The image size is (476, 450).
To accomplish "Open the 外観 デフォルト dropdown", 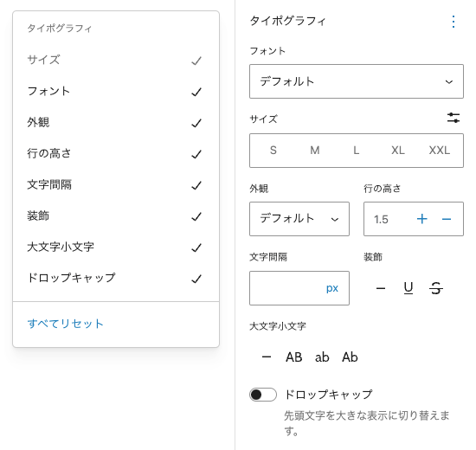I will pos(299,219).
